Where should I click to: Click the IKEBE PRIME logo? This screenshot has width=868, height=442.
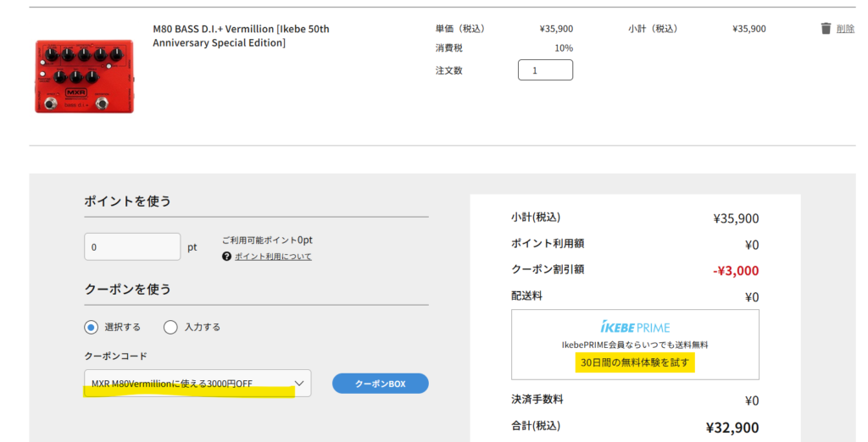point(635,327)
